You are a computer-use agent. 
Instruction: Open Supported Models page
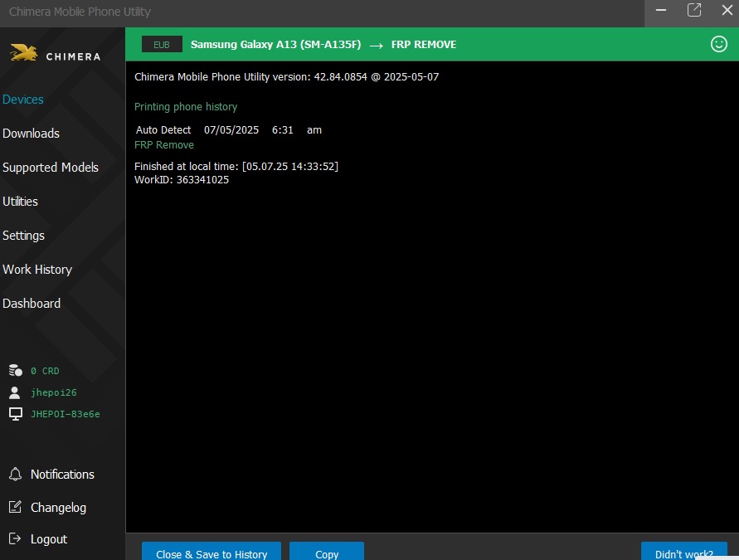point(51,168)
